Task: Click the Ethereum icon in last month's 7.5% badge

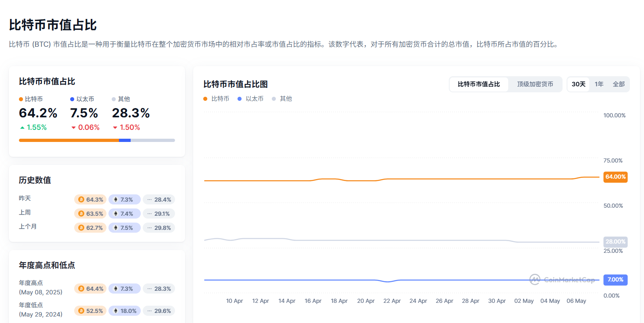Action: pos(116,228)
